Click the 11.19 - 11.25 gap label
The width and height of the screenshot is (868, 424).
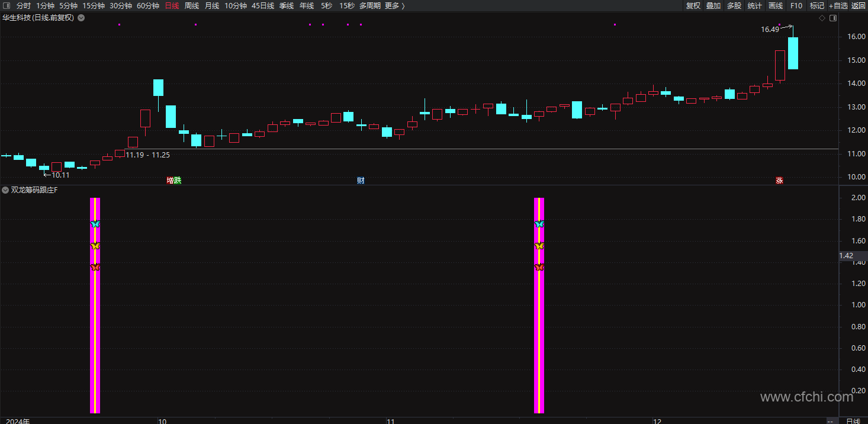coord(148,155)
